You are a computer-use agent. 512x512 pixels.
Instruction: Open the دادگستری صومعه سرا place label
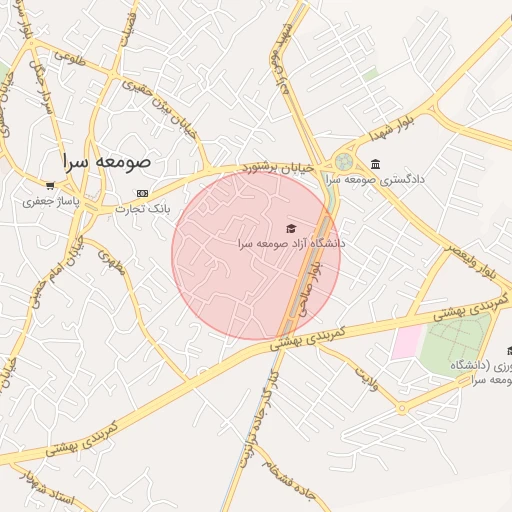375,180
